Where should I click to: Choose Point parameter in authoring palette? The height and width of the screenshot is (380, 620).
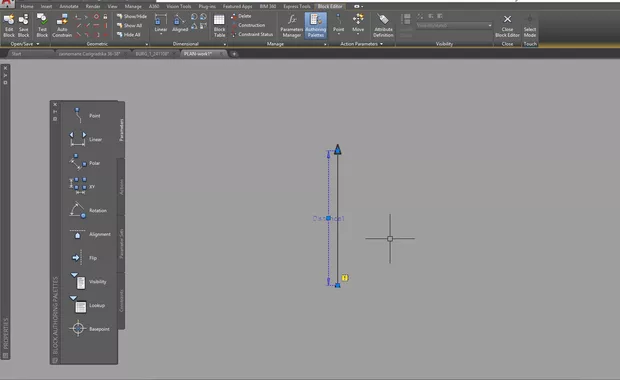point(85,115)
